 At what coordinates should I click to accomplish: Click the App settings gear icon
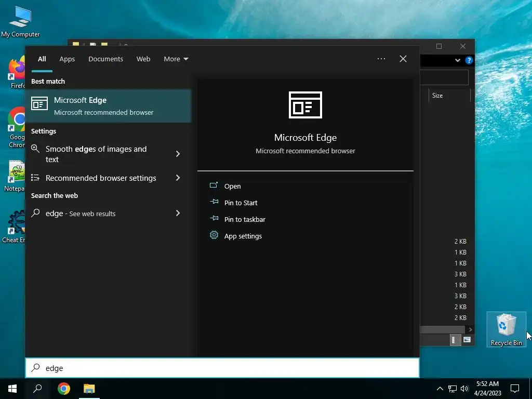[x=214, y=235]
